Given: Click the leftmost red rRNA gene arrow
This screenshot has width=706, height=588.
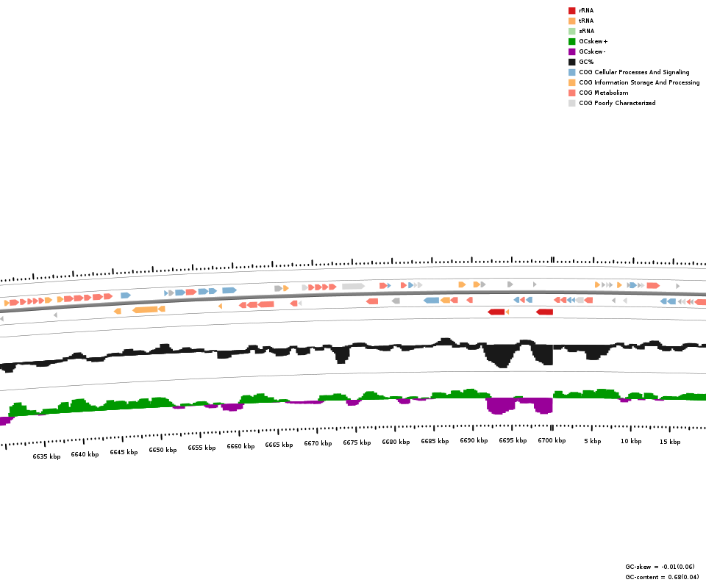Looking at the screenshot, I should [496, 312].
